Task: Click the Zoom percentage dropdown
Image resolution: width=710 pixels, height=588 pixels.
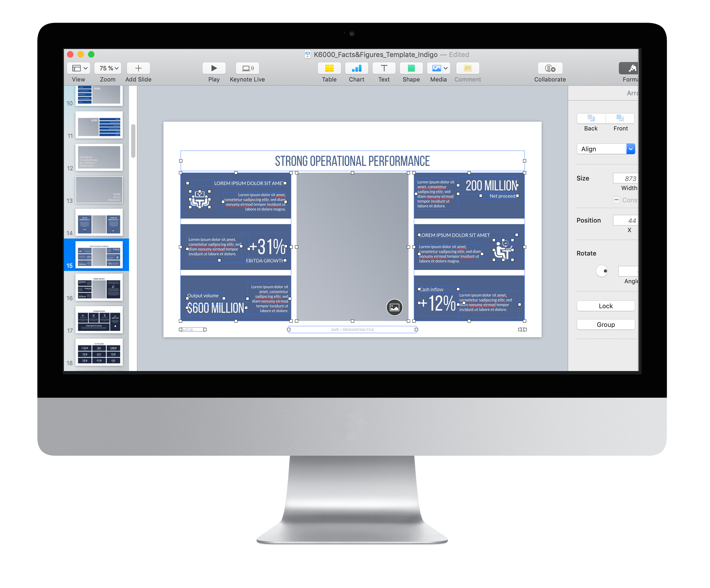Action: (x=109, y=68)
